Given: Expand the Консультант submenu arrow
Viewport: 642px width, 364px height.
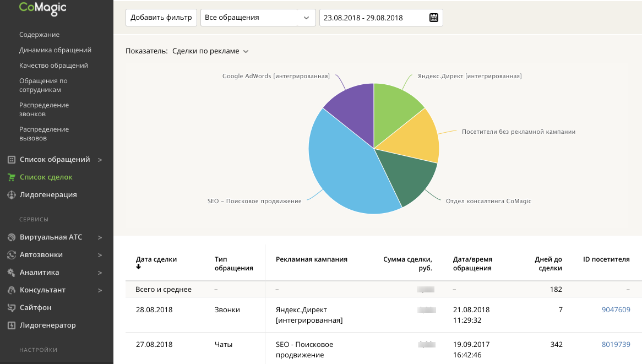Looking at the screenshot, I should [100, 290].
